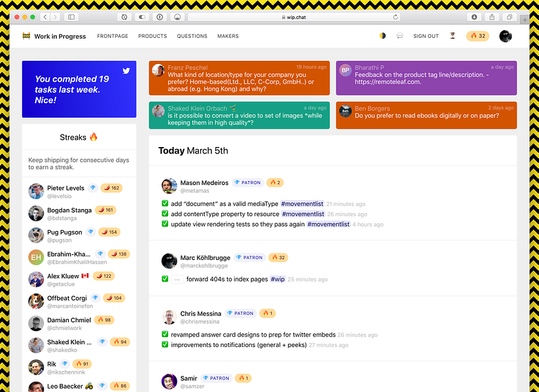Click the Work in Progress construction logo
The height and width of the screenshot is (392, 539).
pos(26,36)
